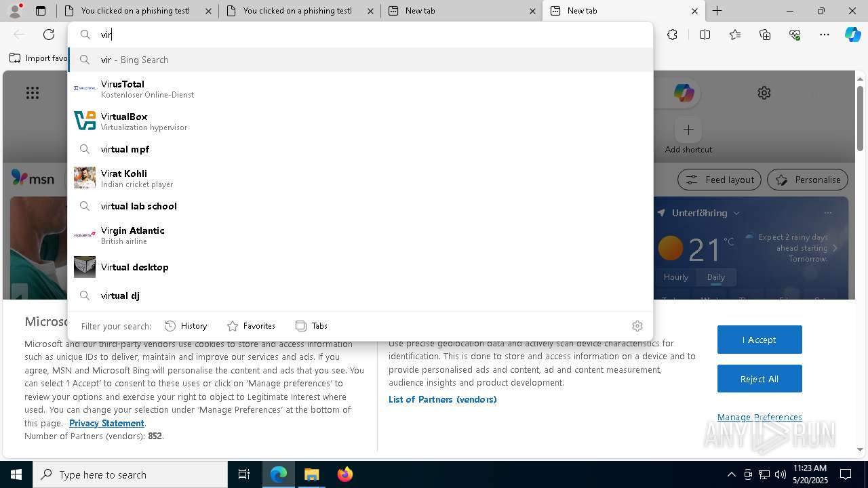Filter search by Favorites
The width and height of the screenshot is (868, 488).
coord(252,326)
